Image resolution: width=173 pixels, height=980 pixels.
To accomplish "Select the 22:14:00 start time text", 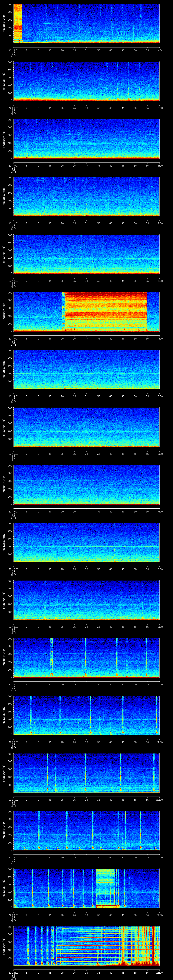I will [x=13, y=396].
